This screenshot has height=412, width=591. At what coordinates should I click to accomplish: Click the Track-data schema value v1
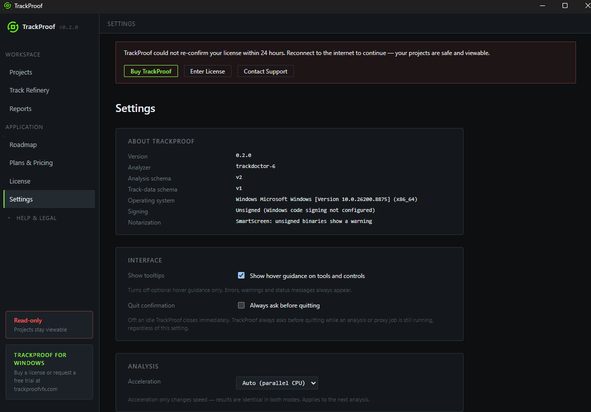239,188
